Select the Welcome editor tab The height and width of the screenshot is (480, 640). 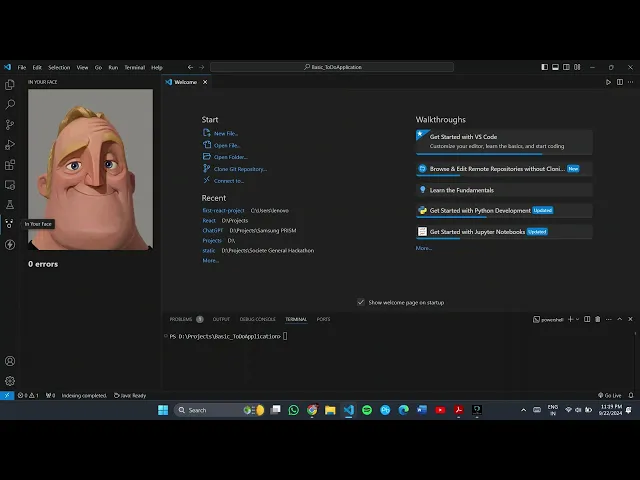tap(186, 82)
